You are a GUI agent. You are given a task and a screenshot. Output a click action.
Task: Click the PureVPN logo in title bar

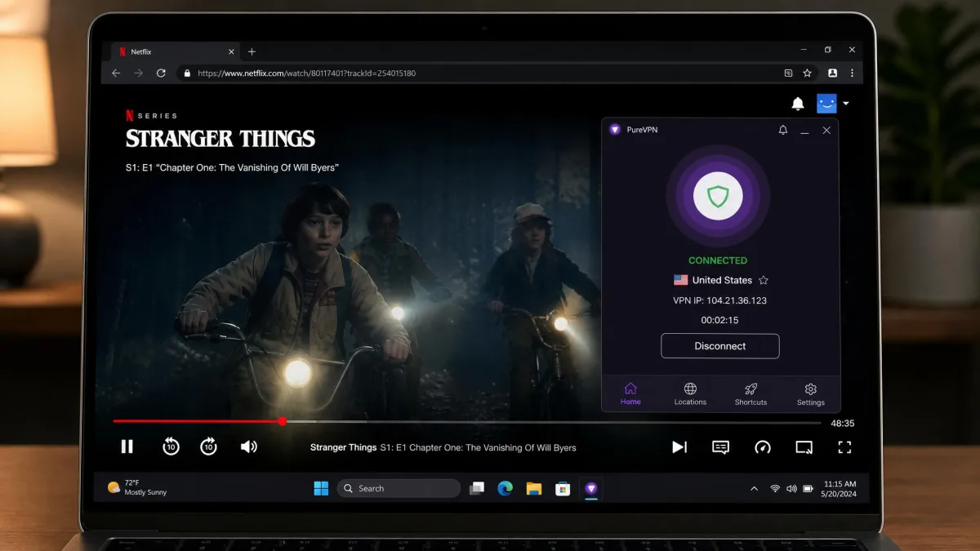(615, 130)
